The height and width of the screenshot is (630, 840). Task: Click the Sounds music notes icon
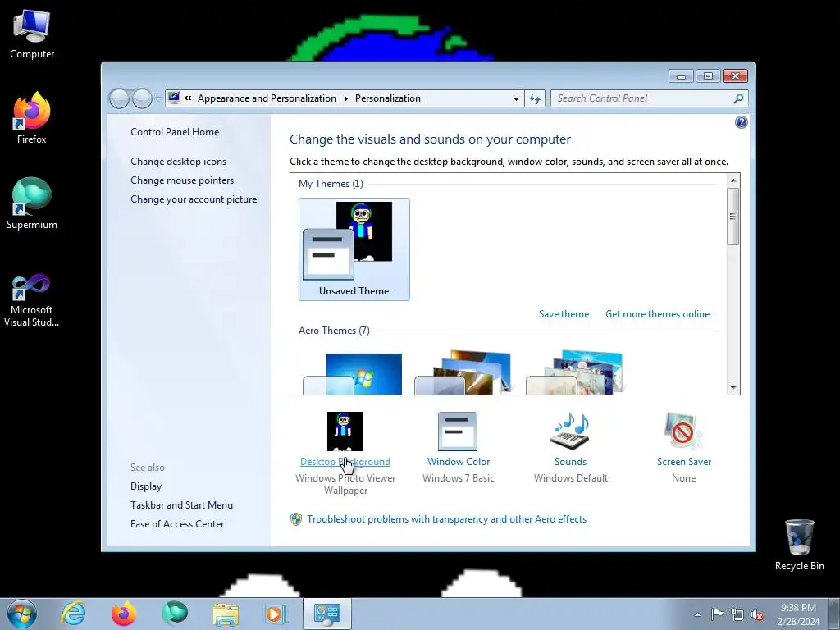[x=570, y=431]
